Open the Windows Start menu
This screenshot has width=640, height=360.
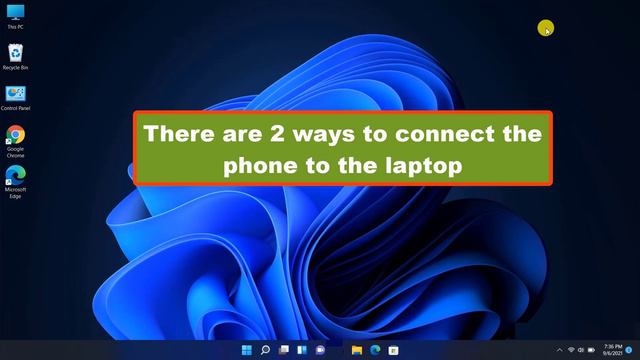pyautogui.click(x=247, y=350)
